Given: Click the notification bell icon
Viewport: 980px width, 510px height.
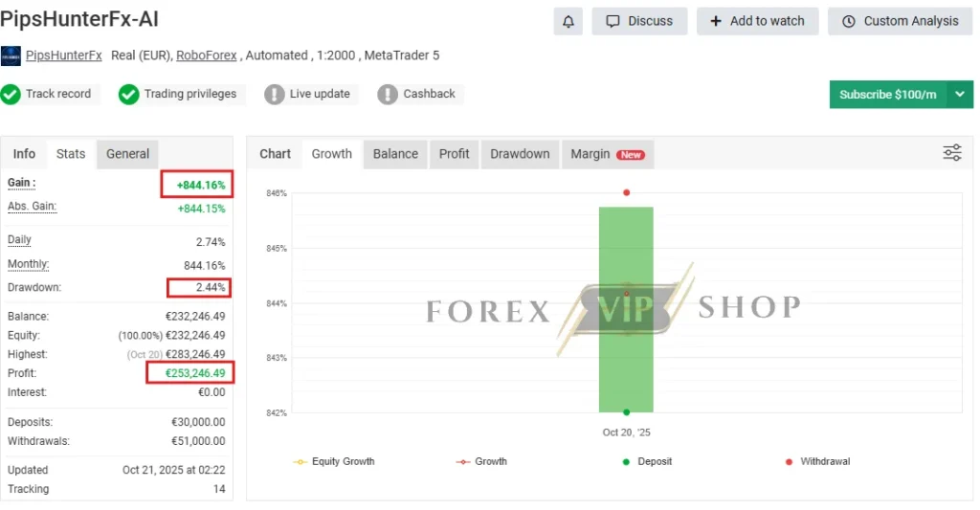Looking at the screenshot, I should tap(568, 21).
